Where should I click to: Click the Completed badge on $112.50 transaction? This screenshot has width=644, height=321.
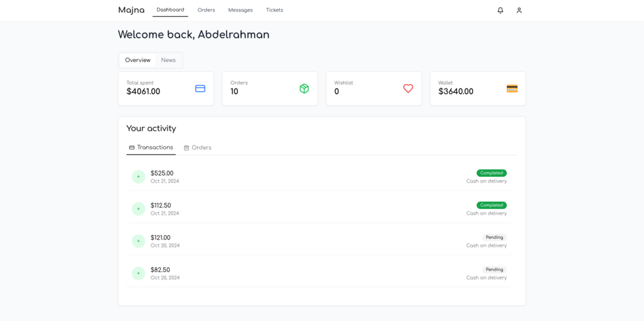pyautogui.click(x=491, y=206)
